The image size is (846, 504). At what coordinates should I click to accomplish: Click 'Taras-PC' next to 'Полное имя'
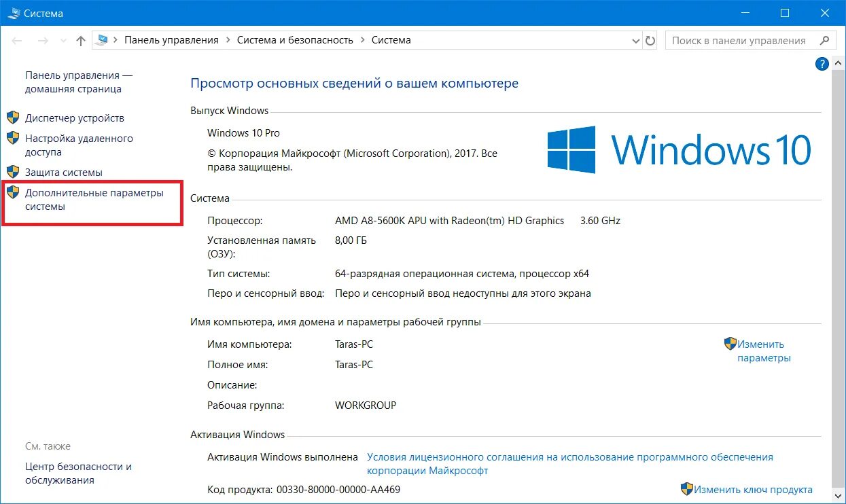click(354, 365)
